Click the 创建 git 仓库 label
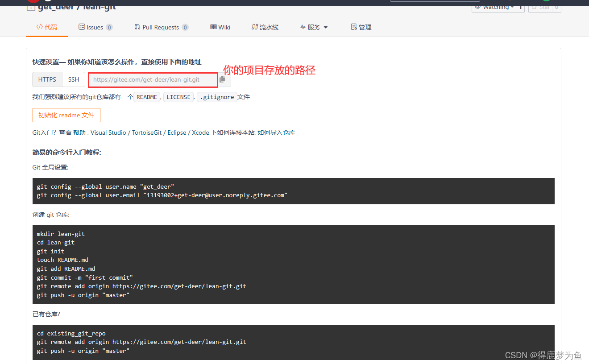Viewport: 589px width, 364px height. tap(51, 215)
